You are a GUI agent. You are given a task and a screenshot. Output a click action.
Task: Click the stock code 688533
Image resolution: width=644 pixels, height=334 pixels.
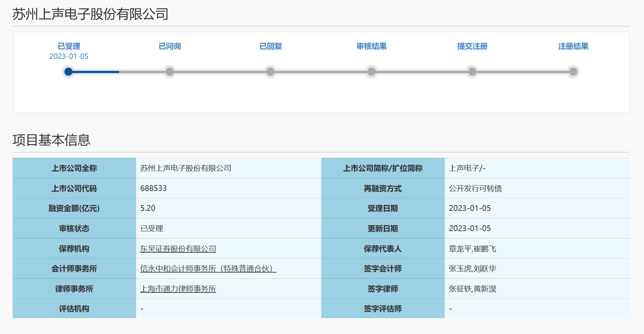[x=153, y=188]
